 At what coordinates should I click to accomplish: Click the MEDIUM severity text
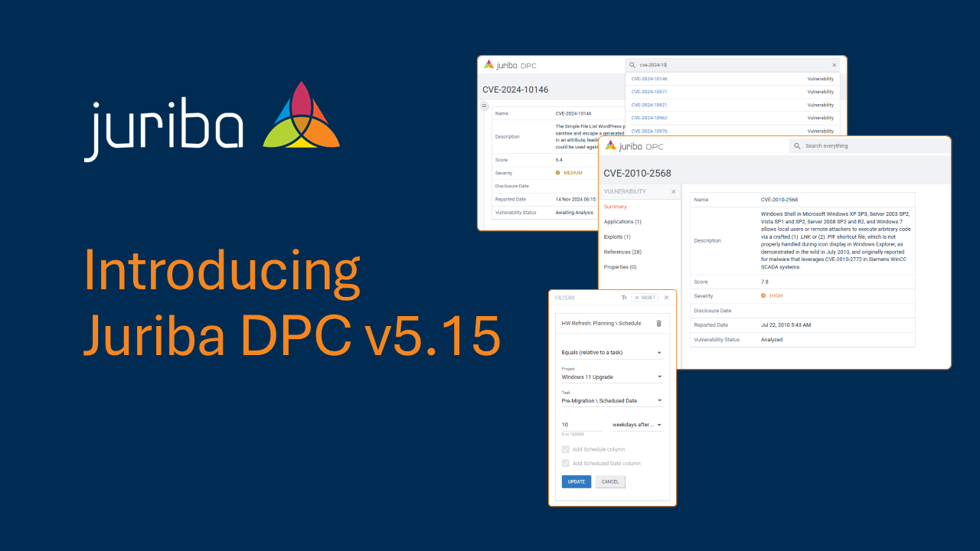coord(573,173)
